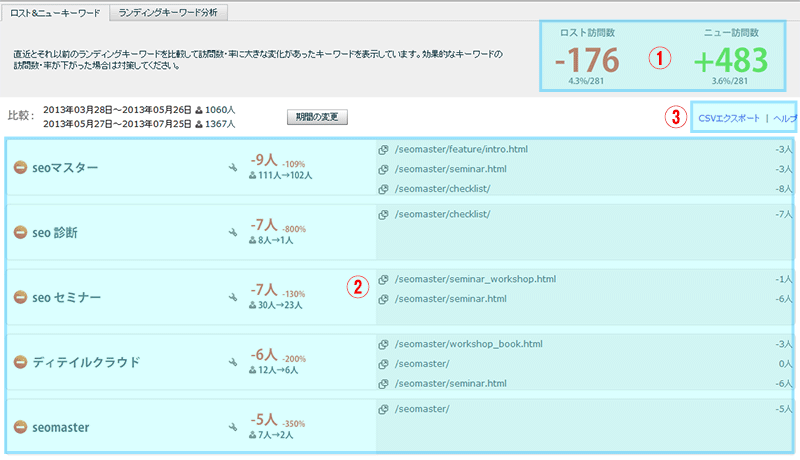Click minus icon beside seo 診断

[x=20, y=233]
